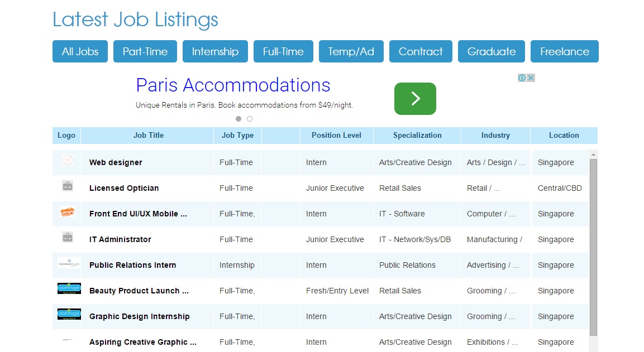The image size is (644, 352).
Task: Click the ad info icon
Action: point(522,78)
